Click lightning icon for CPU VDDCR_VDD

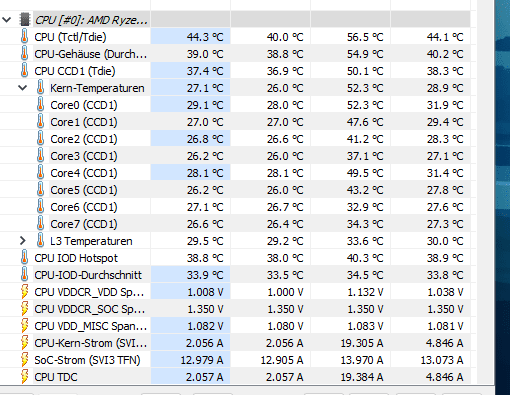(25, 292)
